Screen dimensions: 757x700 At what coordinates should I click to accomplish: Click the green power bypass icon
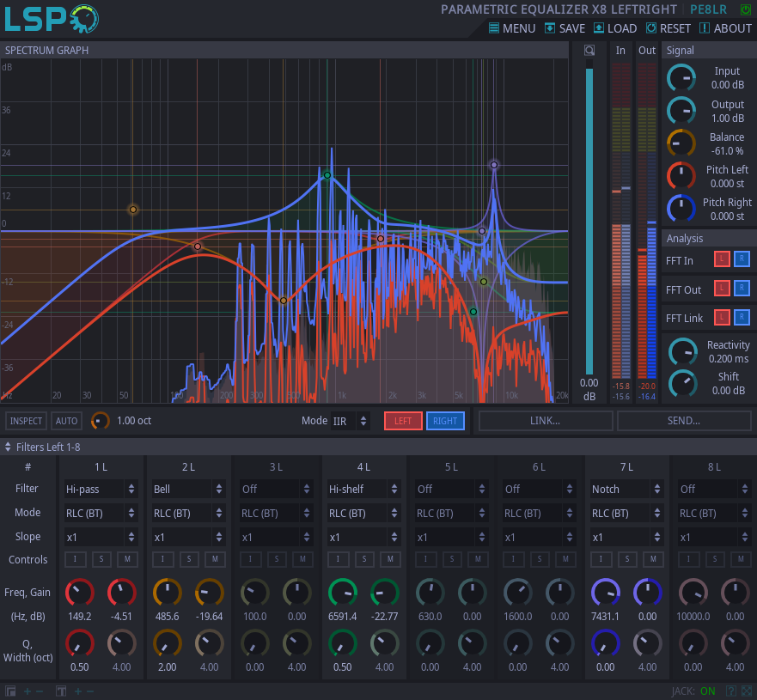(746, 9)
